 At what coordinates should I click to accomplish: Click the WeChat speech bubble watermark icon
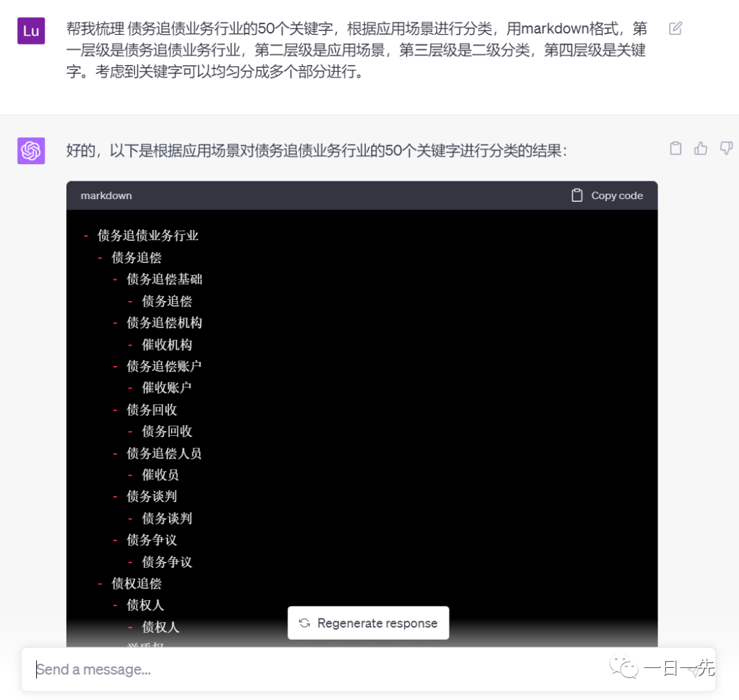[625, 668]
